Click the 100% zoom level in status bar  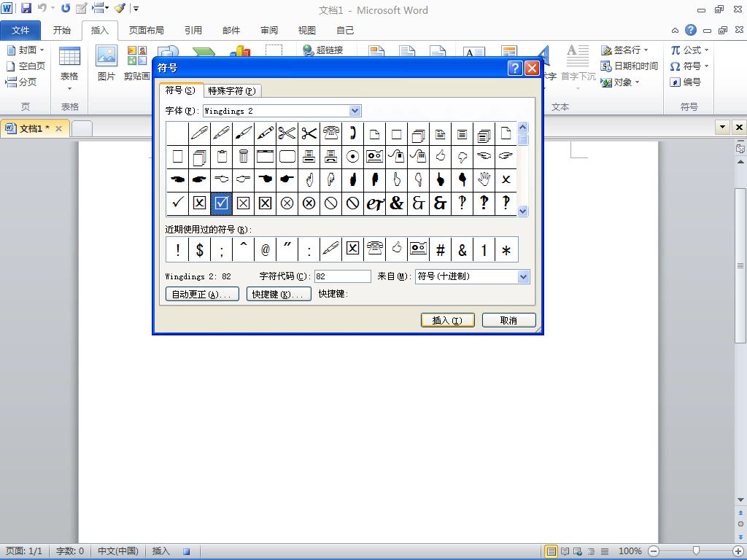(630, 551)
